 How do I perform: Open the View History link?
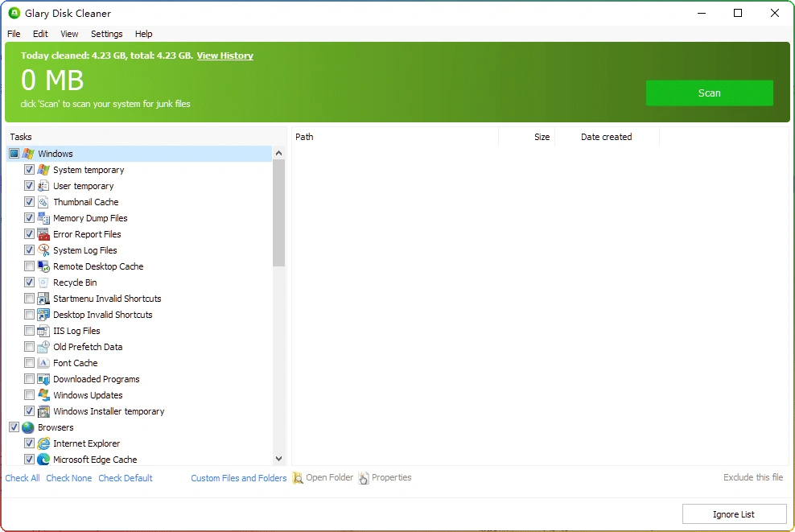point(224,56)
